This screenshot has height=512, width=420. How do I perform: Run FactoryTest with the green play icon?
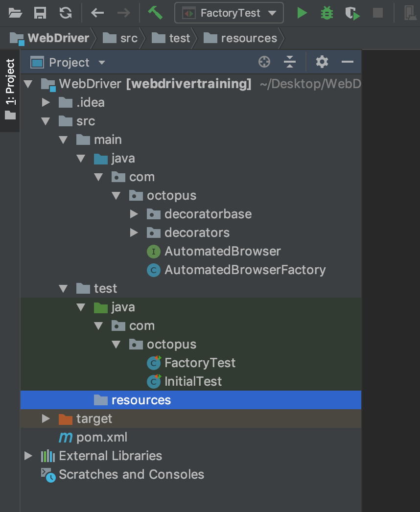[302, 13]
